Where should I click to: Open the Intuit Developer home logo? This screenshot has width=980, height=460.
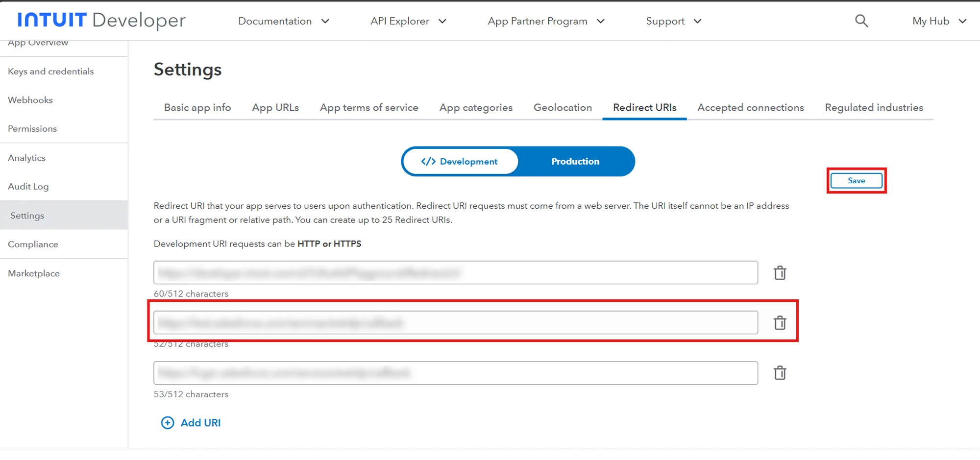100,21
